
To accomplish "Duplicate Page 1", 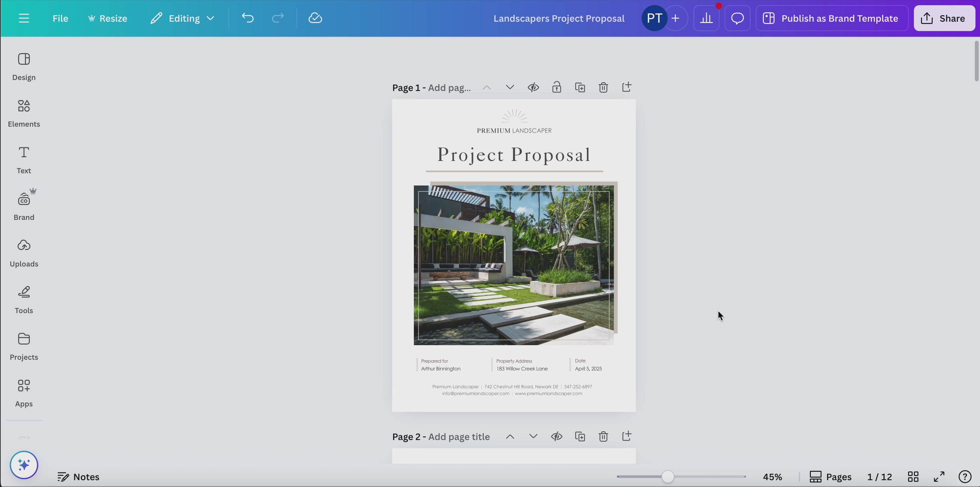I will 580,87.
